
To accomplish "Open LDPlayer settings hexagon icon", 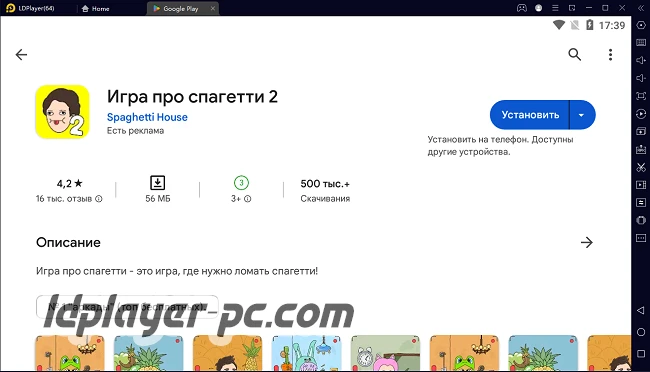I will 641,25.
